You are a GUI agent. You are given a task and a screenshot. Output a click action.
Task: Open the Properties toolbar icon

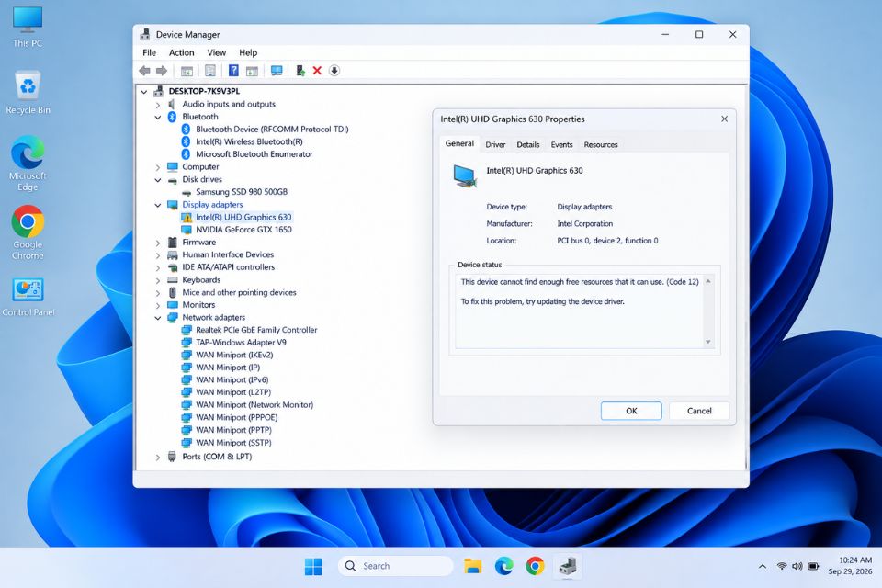coord(209,71)
